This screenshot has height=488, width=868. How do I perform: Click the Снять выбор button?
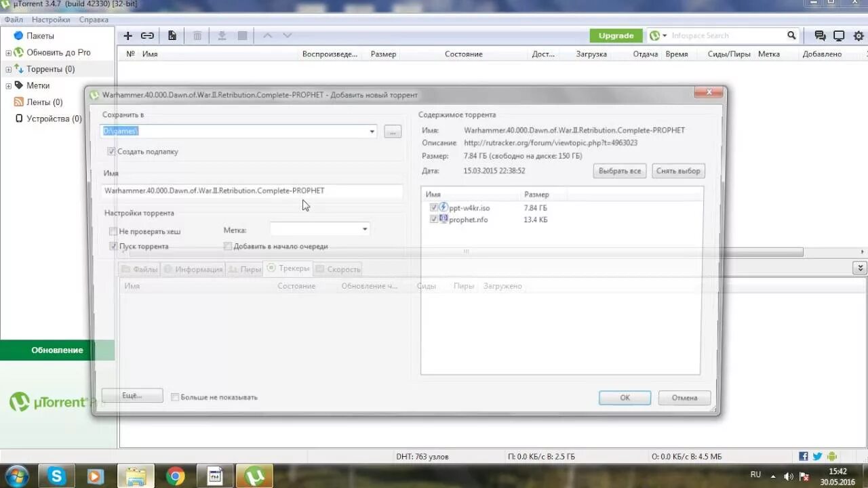coord(679,171)
